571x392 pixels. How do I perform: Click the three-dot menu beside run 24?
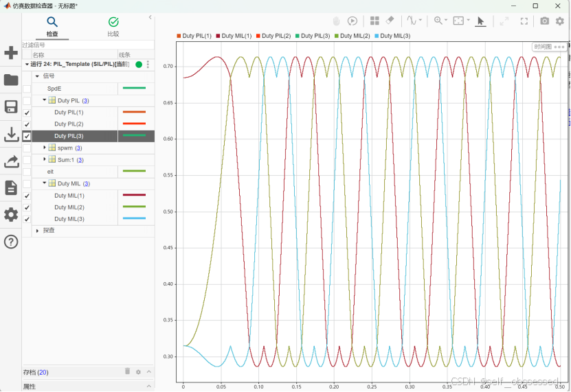click(148, 65)
